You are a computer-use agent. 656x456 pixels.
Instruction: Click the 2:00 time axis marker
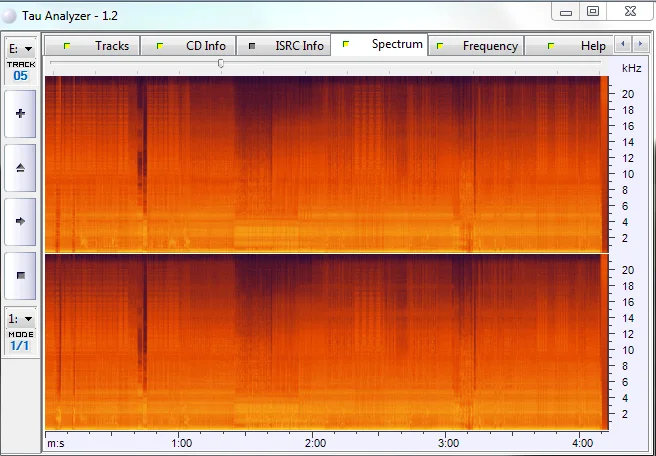[x=315, y=443]
